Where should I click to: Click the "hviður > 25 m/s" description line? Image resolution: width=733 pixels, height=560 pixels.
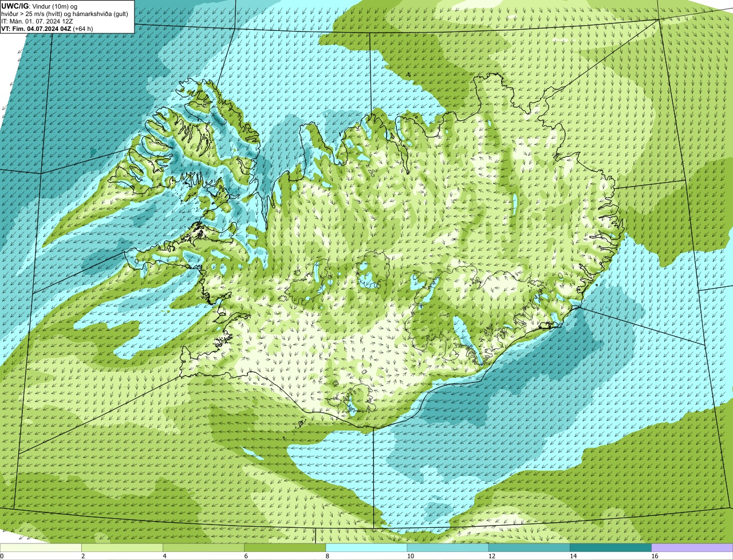tap(65, 13)
